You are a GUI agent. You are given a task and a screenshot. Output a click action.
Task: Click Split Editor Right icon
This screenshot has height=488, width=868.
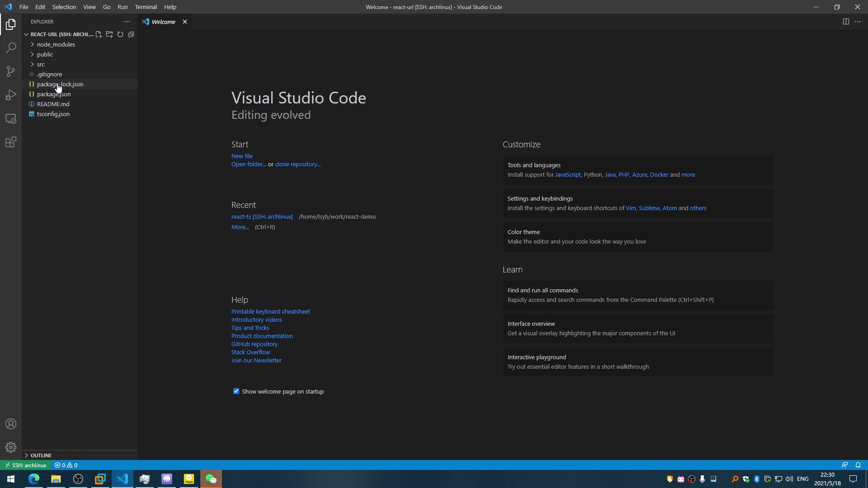pos(846,22)
